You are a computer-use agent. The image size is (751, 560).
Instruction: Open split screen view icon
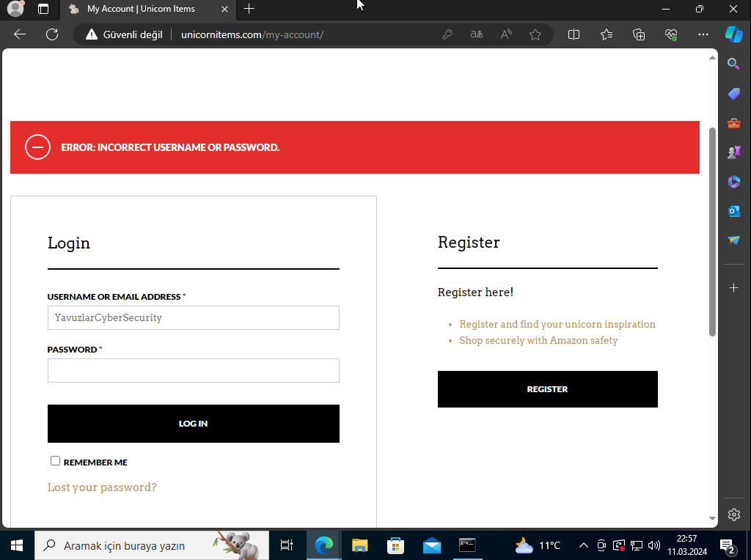(574, 34)
